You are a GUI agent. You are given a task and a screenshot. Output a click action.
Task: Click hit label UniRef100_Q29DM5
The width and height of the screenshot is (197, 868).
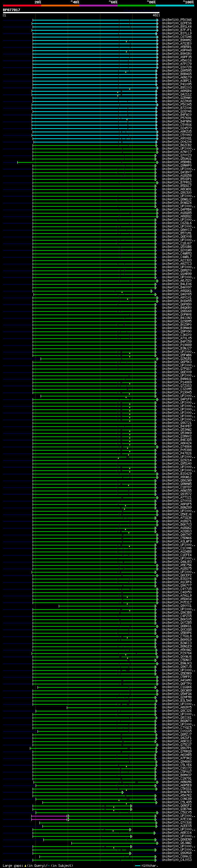point(177,321)
